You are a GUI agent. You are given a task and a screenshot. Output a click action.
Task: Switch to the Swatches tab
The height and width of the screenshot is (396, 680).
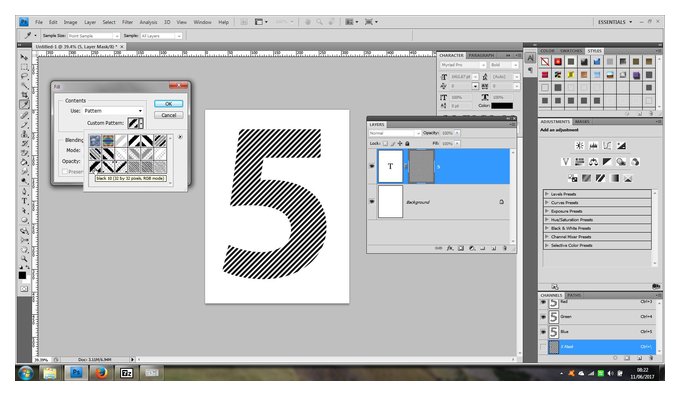(x=571, y=51)
